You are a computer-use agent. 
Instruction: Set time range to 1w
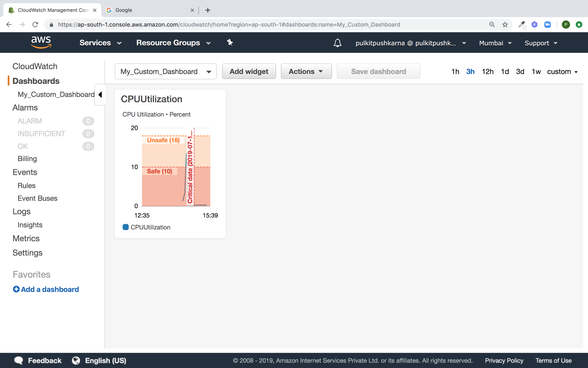(x=536, y=71)
